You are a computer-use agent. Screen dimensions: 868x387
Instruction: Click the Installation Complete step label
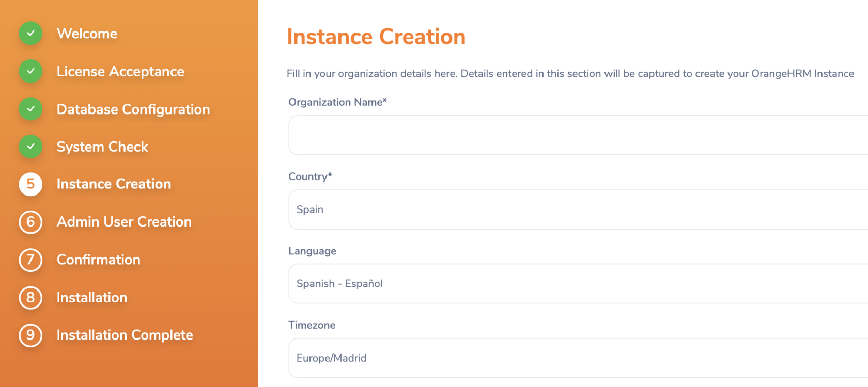click(x=125, y=335)
